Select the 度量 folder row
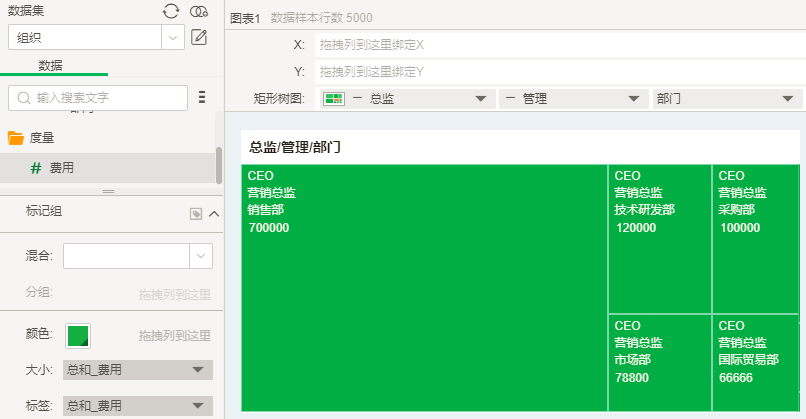Image resolution: width=806 pixels, height=419 pixels. tap(107, 138)
